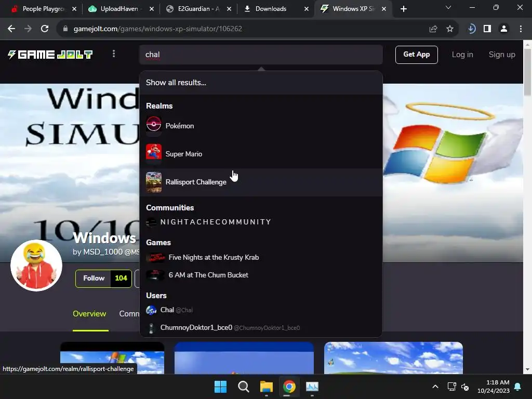Click the muted volume tray icon
Image resolution: width=532 pixels, height=399 pixels.
(465, 387)
